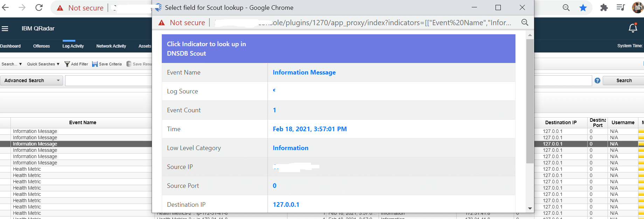Look up the Feb 18, 2021 time indicator

(310, 129)
